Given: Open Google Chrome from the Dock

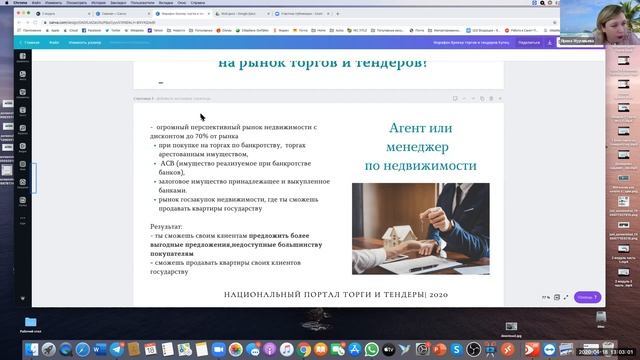Looking at the screenshot, I should (304, 350).
